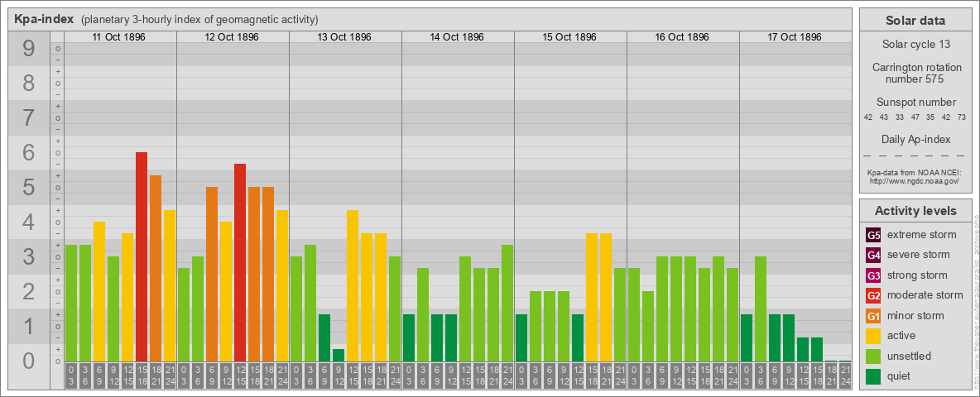Select the 14 Oct 1896 date header
The height and width of the screenshot is (397, 980).
456,37
